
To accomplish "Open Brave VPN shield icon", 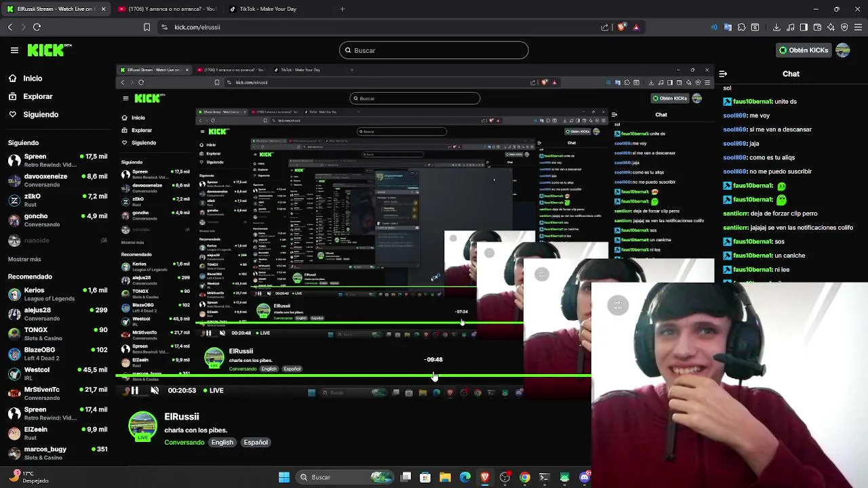I will [844, 27].
